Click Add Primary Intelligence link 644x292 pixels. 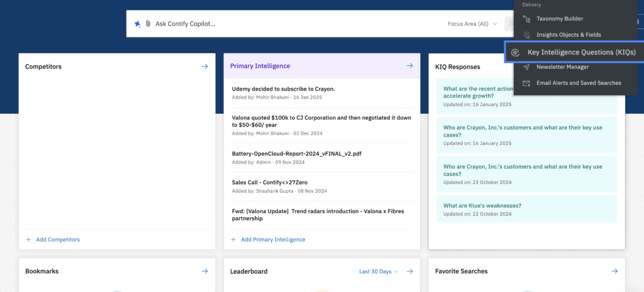click(273, 239)
